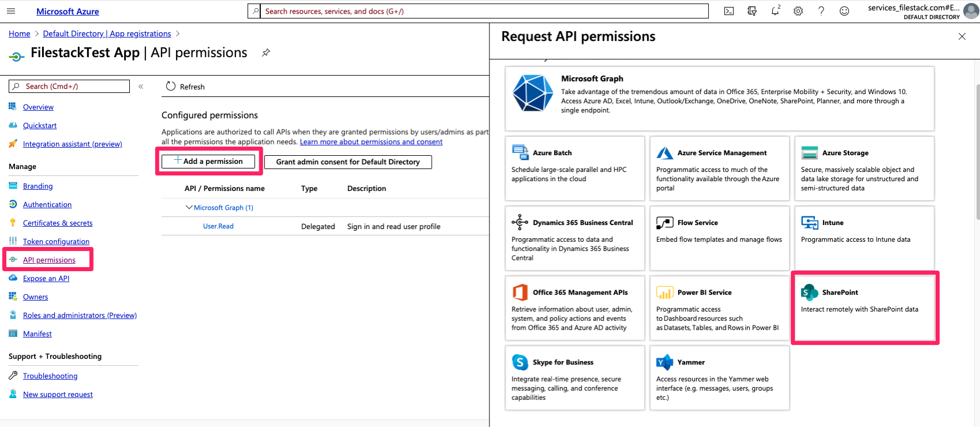
Task: Open the hamburger portal menu
Action: click(x=11, y=11)
